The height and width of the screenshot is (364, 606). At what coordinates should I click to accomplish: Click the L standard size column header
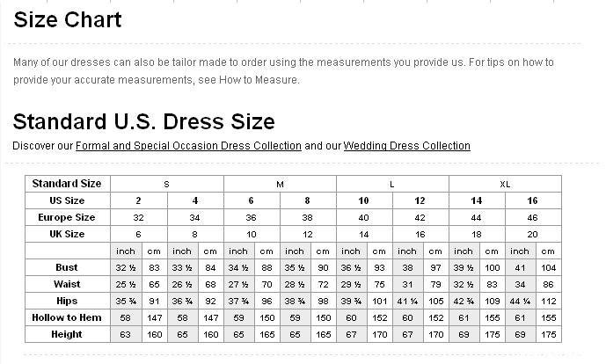pos(392,184)
